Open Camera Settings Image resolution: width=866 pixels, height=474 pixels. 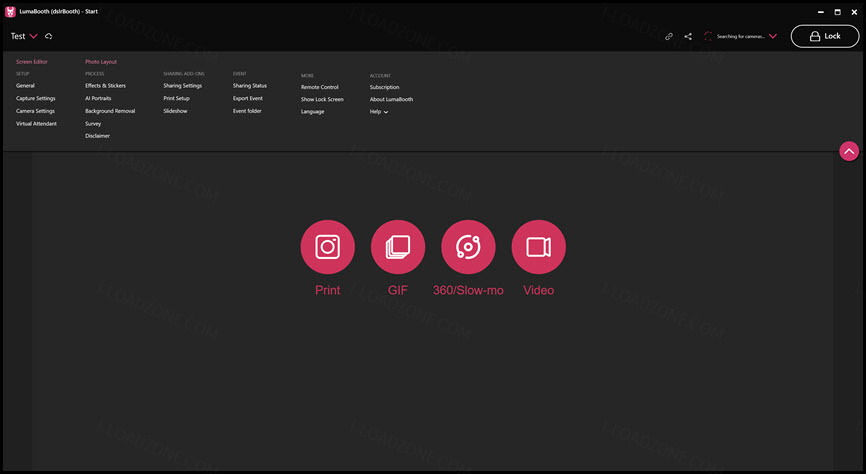click(x=35, y=111)
